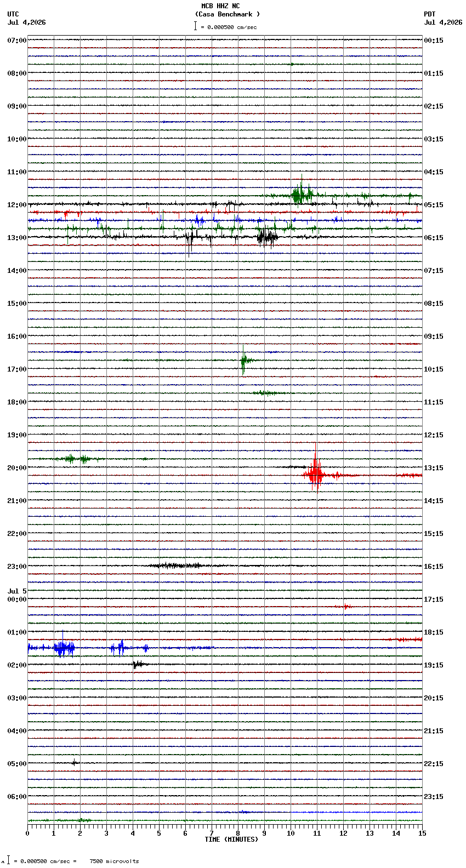The height and width of the screenshot is (868, 466).
Task: Click the 02:00 UTC row label
Action: [17, 665]
